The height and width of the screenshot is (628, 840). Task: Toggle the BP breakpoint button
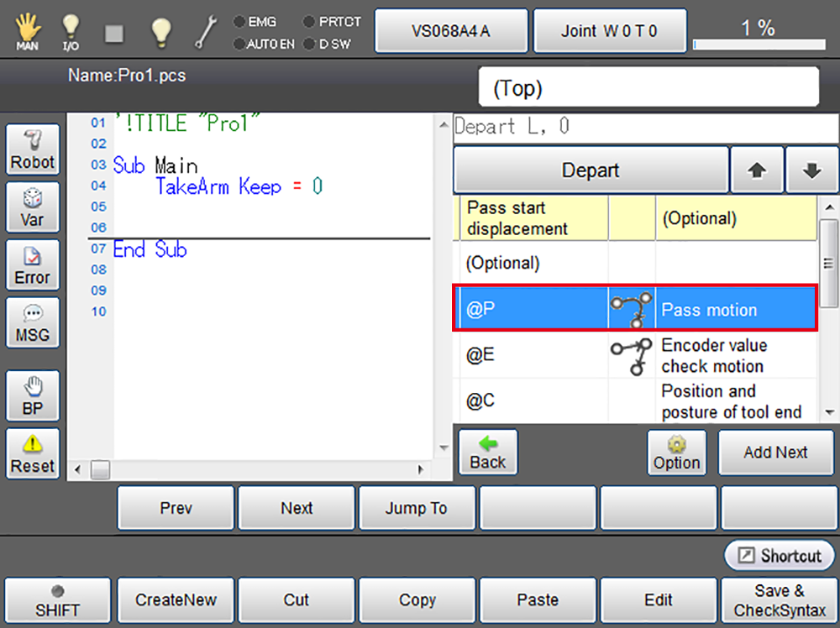point(33,396)
